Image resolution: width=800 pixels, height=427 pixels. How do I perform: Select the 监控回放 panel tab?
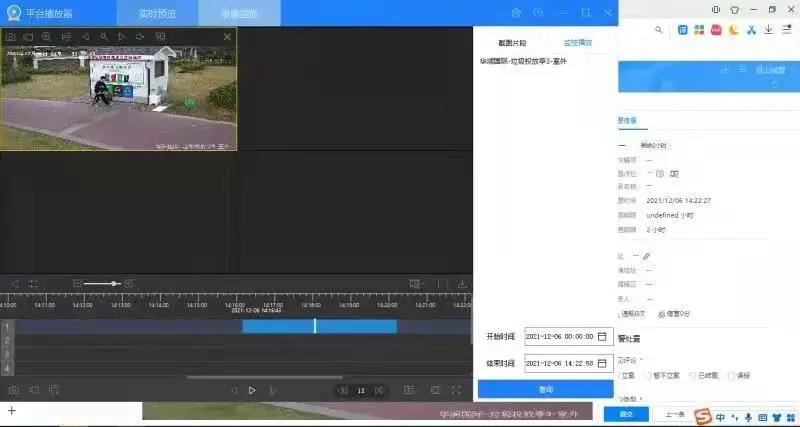coord(578,43)
